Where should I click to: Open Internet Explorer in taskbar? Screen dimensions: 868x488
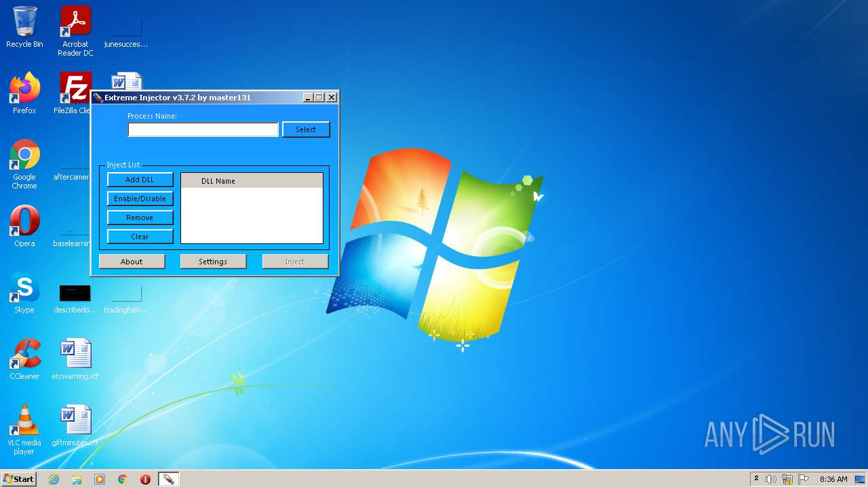(x=54, y=479)
